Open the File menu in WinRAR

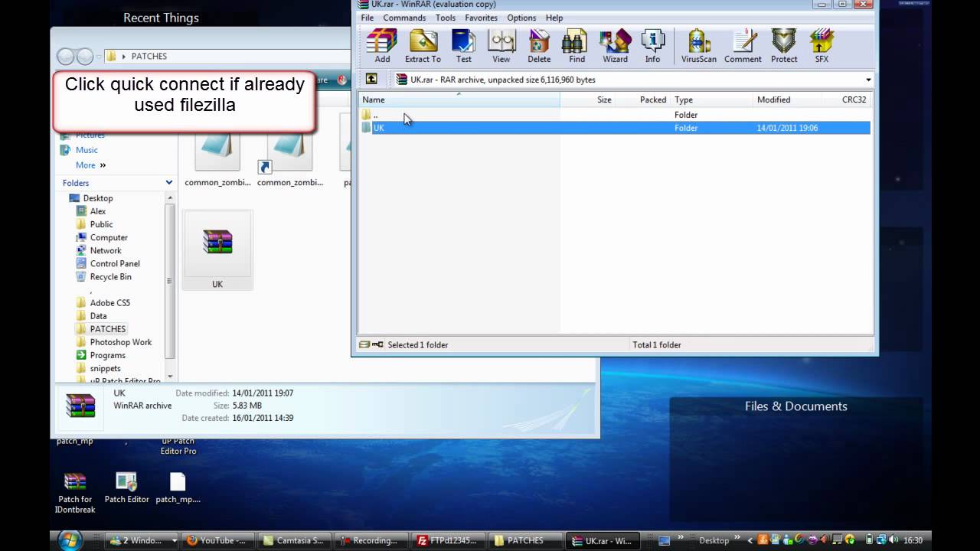coord(367,18)
